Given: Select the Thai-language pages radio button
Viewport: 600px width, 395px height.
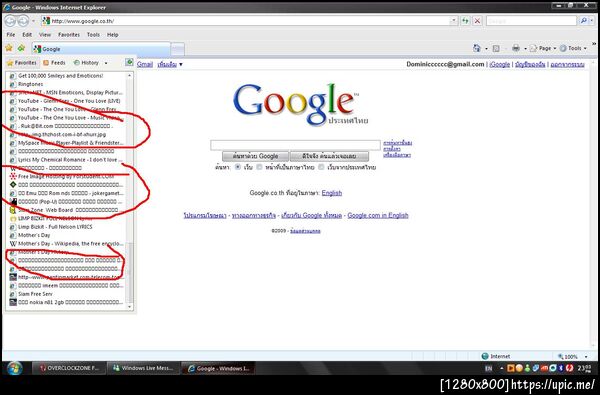Looking at the screenshot, I should pos(259,167).
